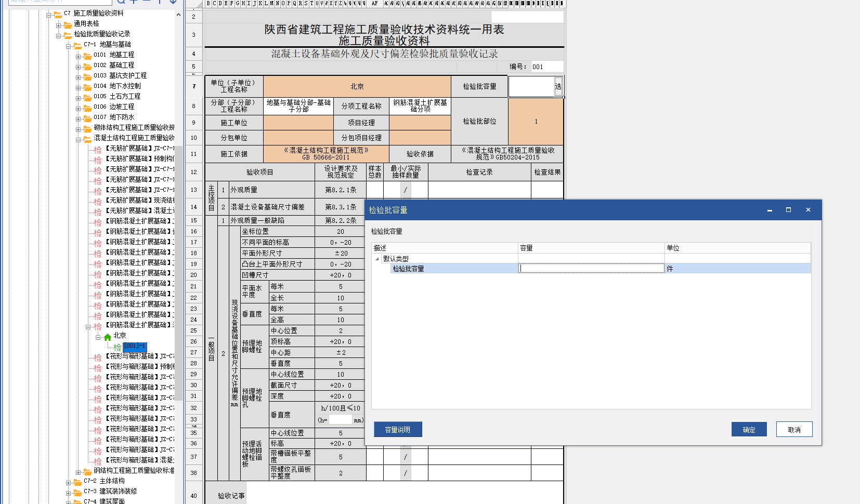This screenshot has height=504, width=860.
Task: Click folder icon of C7-3 建筑装饰装修
Action: pyautogui.click(x=77, y=492)
